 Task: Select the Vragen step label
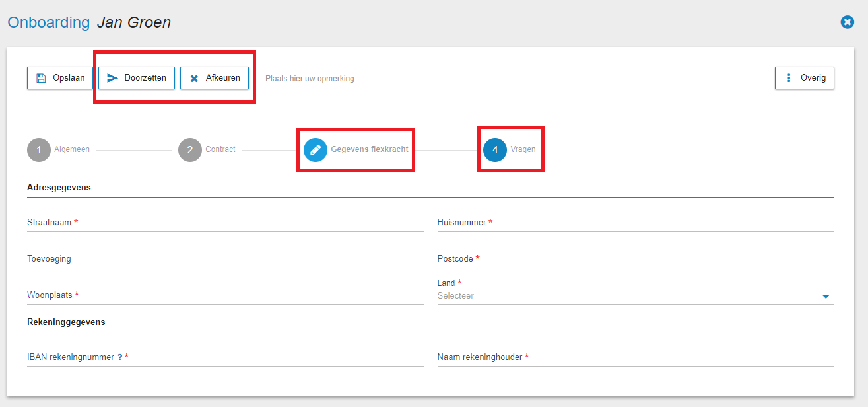(x=523, y=149)
